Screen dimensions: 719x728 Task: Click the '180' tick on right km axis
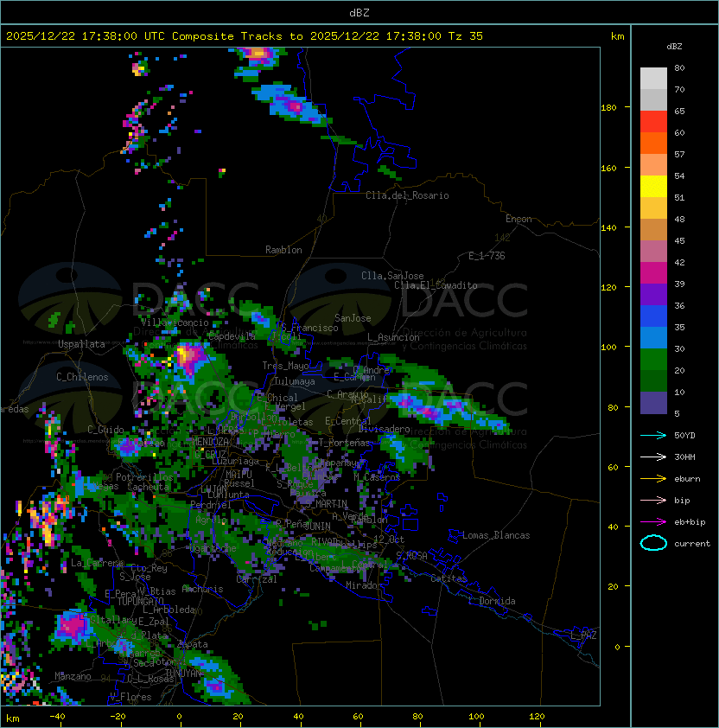coord(608,108)
